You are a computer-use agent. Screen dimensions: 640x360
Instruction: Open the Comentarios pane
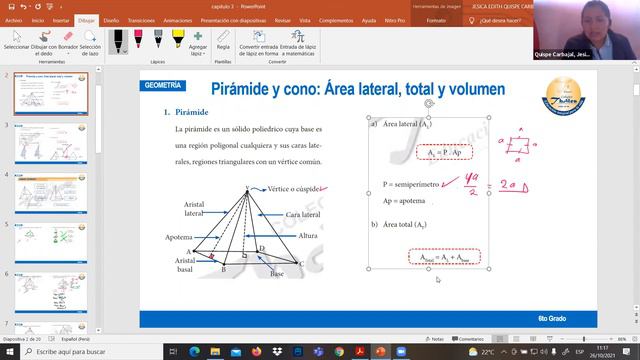coord(468,339)
